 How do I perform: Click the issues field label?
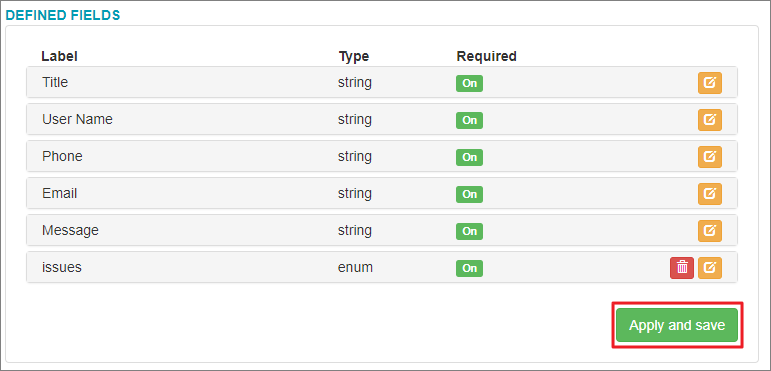(x=62, y=267)
